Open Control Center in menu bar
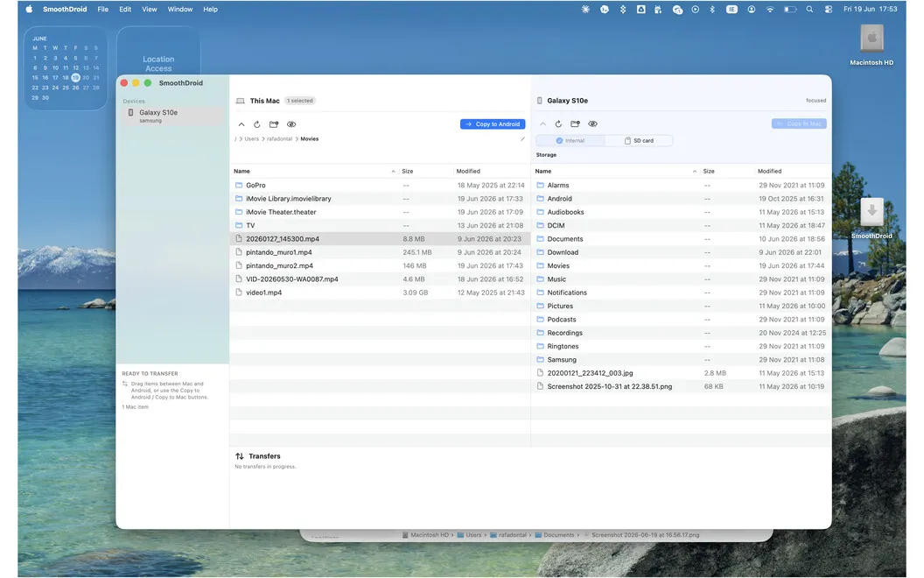The height and width of the screenshot is (578, 924). click(828, 10)
